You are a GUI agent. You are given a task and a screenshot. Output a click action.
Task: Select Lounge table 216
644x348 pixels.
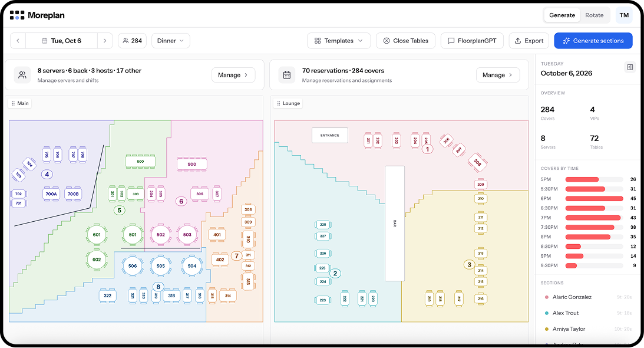[481, 298]
